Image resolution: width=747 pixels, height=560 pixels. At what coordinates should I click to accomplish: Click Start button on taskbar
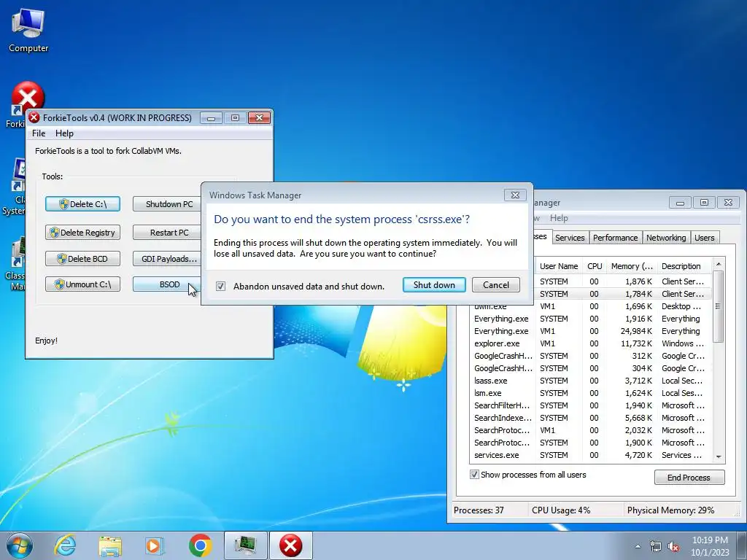(x=20, y=545)
